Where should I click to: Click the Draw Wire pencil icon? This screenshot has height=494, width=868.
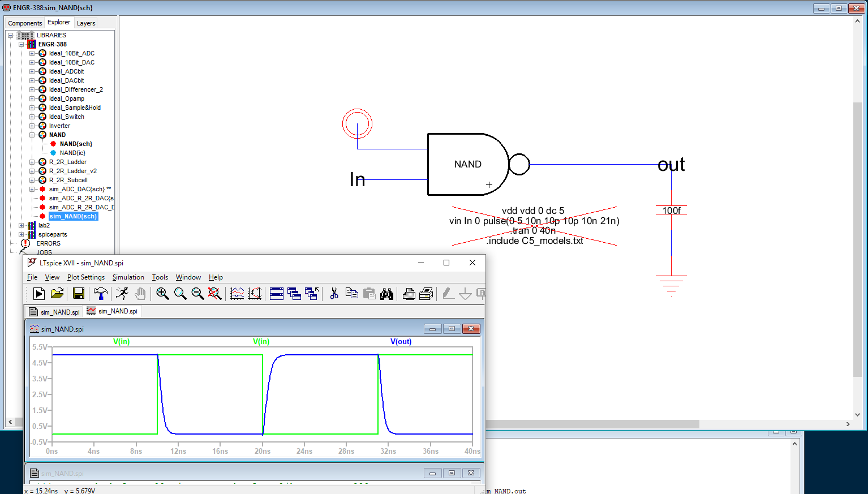(x=448, y=293)
